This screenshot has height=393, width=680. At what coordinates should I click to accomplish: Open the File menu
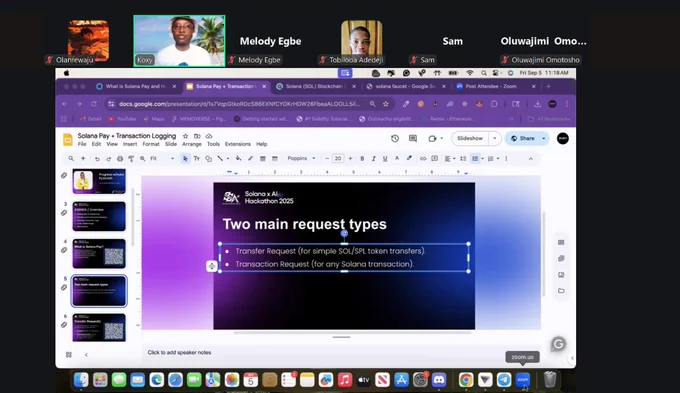click(82, 144)
